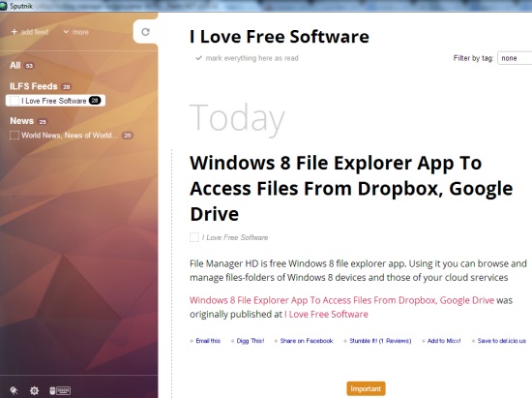This screenshot has height=398, width=532.
Task: Open settings via the gear icon
Action: [x=34, y=390]
